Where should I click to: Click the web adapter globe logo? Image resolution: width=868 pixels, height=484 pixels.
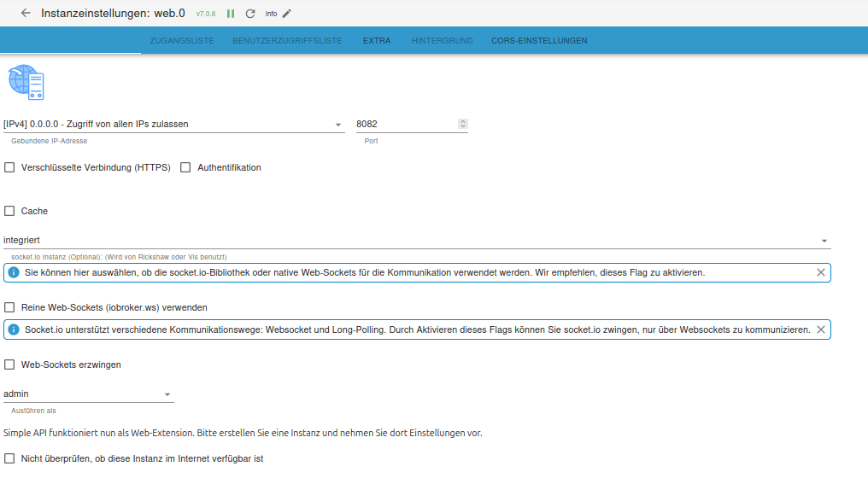tap(26, 82)
